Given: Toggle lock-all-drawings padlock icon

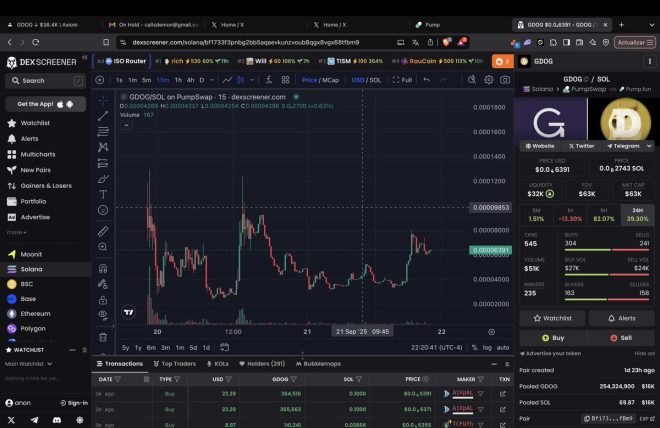Looking at the screenshot, I should point(103,300).
